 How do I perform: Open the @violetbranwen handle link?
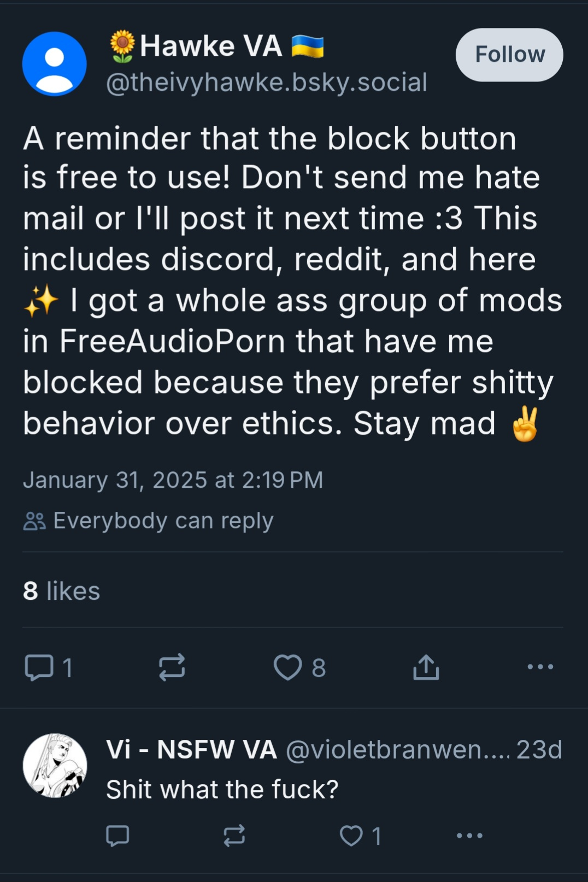[x=398, y=750]
